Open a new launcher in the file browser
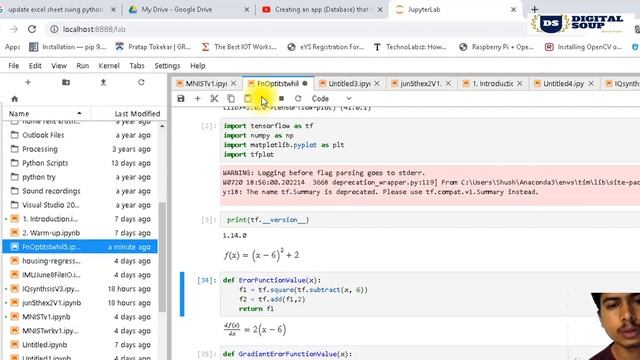 [x=28, y=82]
